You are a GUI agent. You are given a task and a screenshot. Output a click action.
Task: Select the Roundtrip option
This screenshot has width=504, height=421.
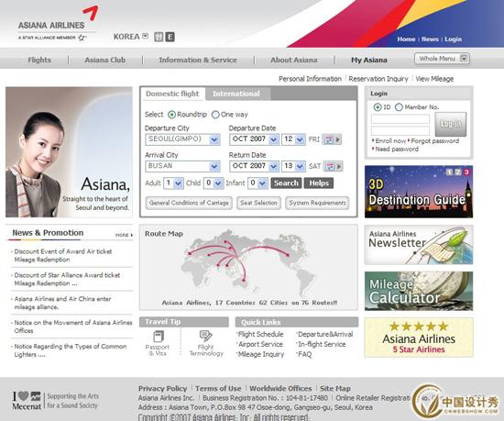pos(171,115)
